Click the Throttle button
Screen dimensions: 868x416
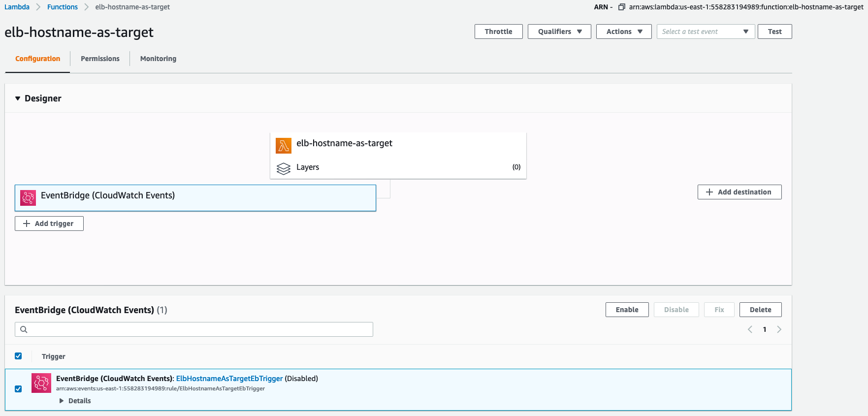click(498, 32)
